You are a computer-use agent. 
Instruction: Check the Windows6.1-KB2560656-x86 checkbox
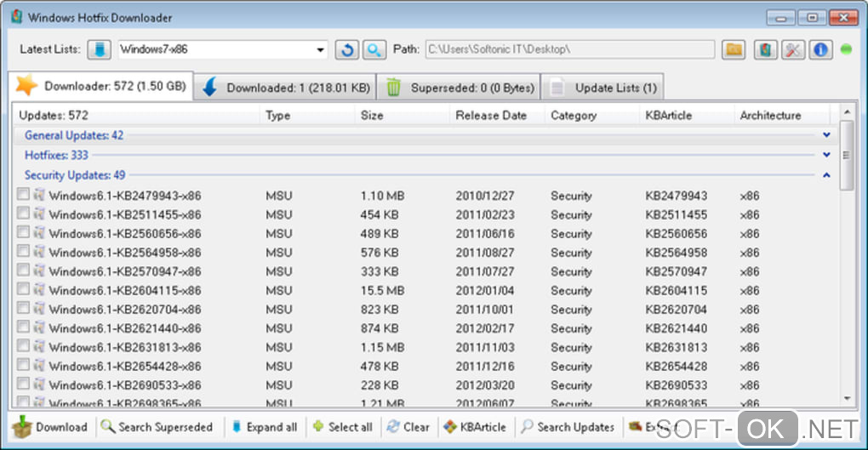click(x=23, y=231)
